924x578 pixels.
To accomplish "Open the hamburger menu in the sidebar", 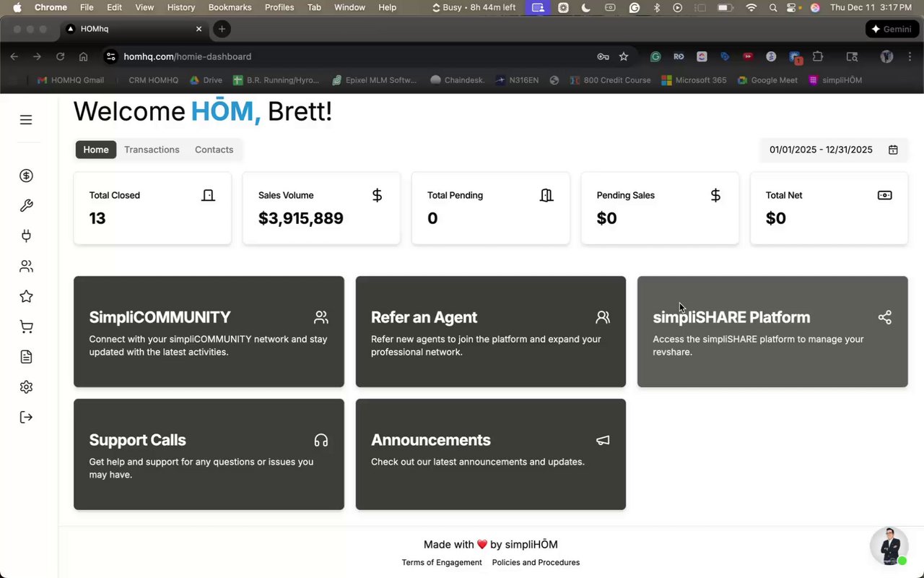I will (26, 120).
